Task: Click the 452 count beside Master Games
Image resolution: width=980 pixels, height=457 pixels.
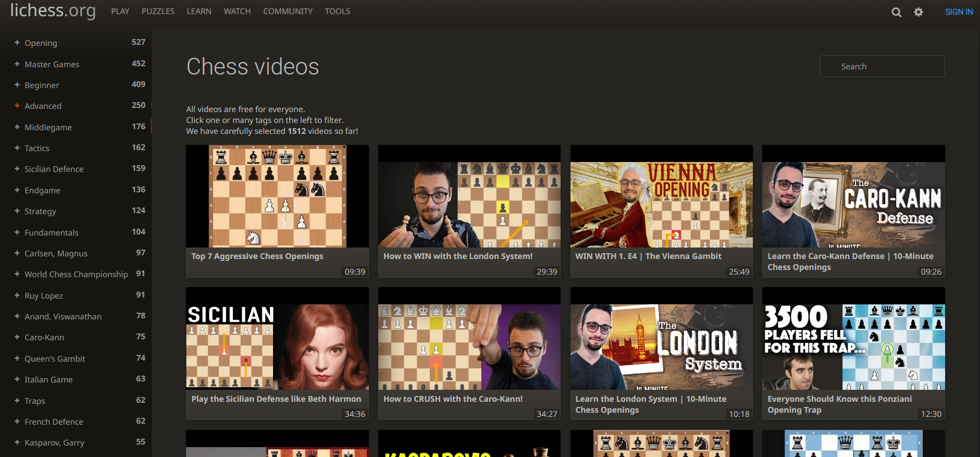Action: [x=139, y=63]
